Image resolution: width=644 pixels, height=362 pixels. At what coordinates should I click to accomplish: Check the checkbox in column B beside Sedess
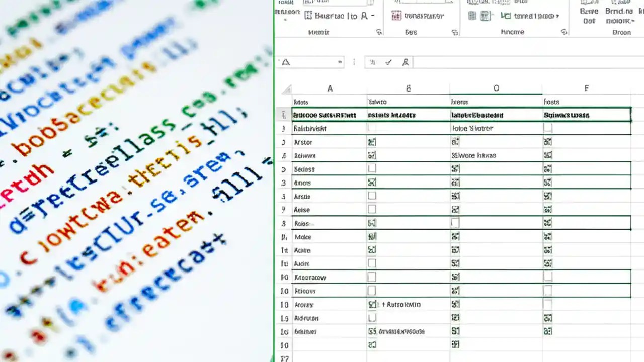click(x=371, y=169)
